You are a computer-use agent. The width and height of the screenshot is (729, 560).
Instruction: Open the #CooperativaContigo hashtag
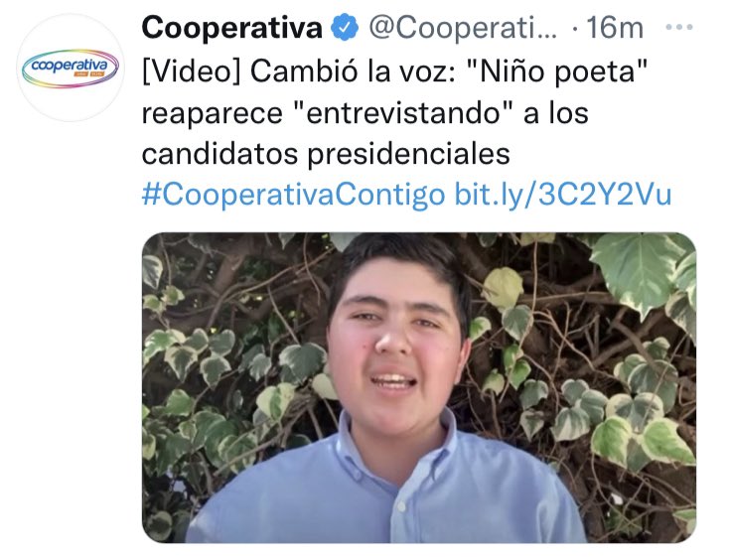click(x=293, y=195)
